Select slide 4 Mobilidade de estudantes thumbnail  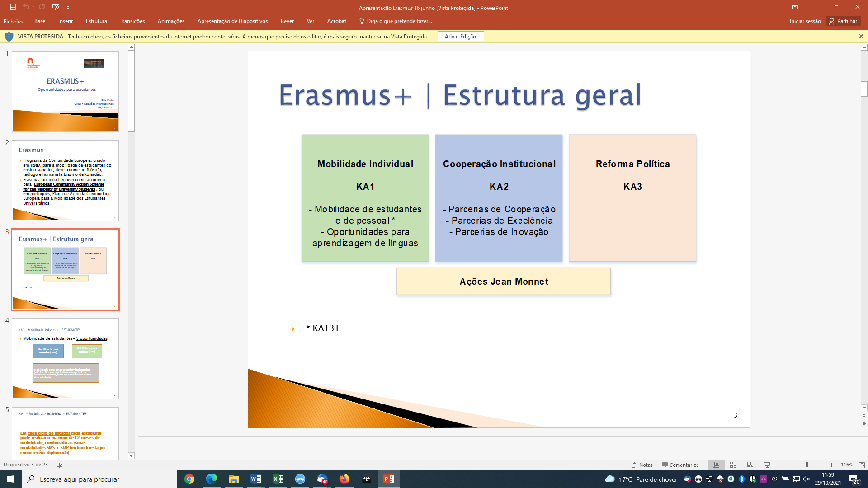pyautogui.click(x=66, y=358)
